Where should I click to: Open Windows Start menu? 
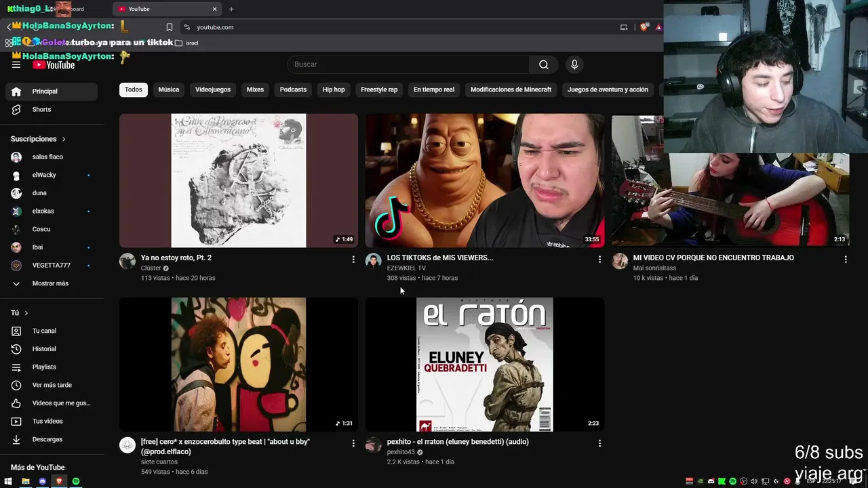click(x=8, y=481)
